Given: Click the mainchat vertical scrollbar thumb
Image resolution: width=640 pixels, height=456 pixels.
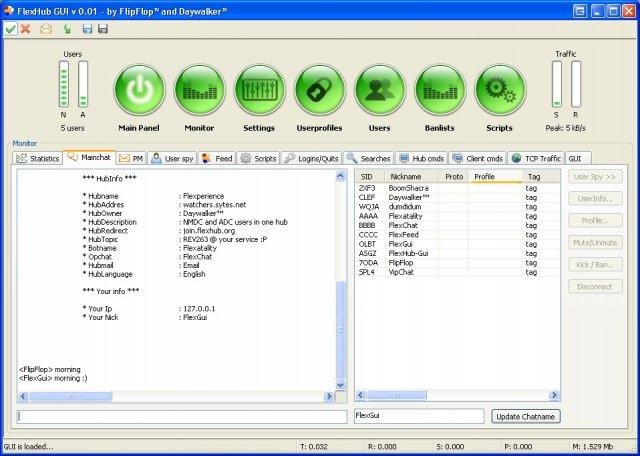Looking at the screenshot, I should coord(341,330).
